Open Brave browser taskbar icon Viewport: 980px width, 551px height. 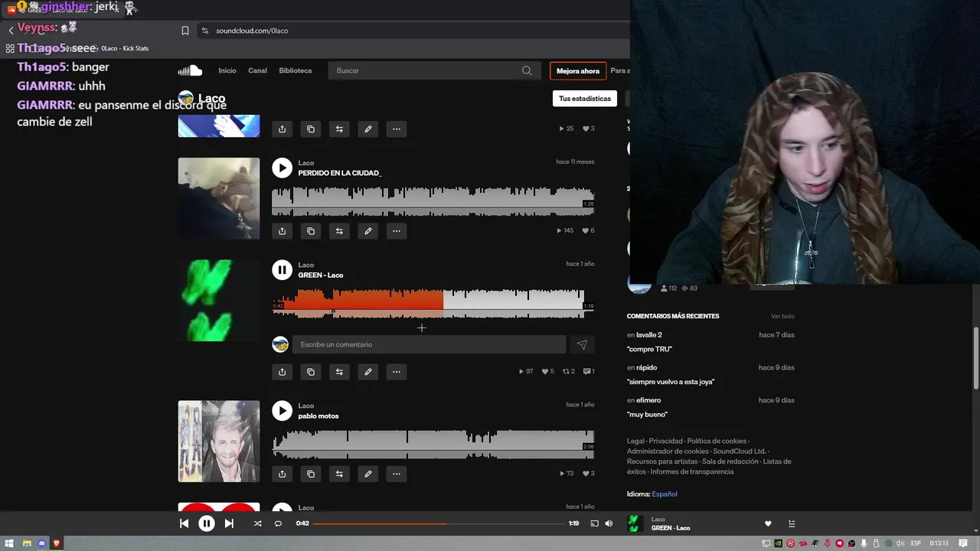click(57, 543)
